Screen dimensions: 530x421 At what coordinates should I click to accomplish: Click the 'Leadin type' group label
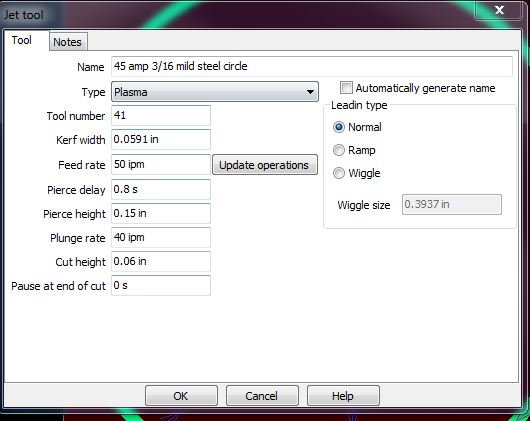click(x=359, y=105)
